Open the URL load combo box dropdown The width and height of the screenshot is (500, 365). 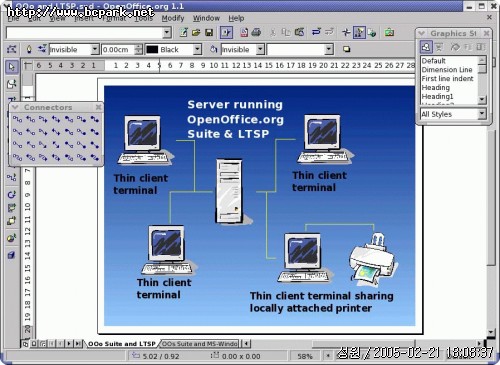(167, 33)
